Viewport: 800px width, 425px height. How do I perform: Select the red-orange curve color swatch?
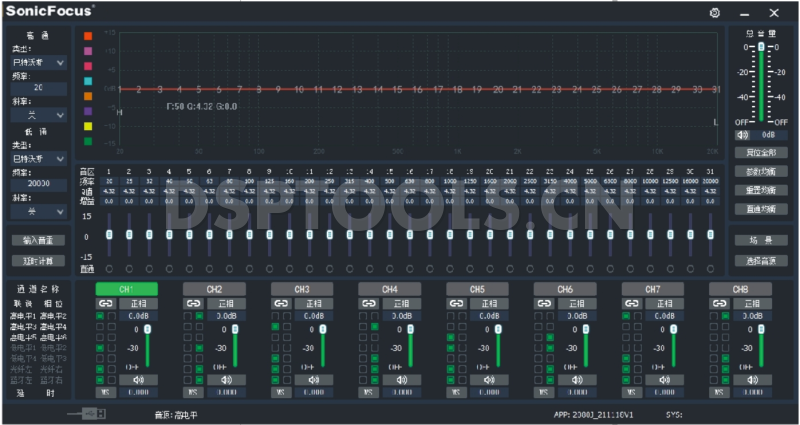88,36
